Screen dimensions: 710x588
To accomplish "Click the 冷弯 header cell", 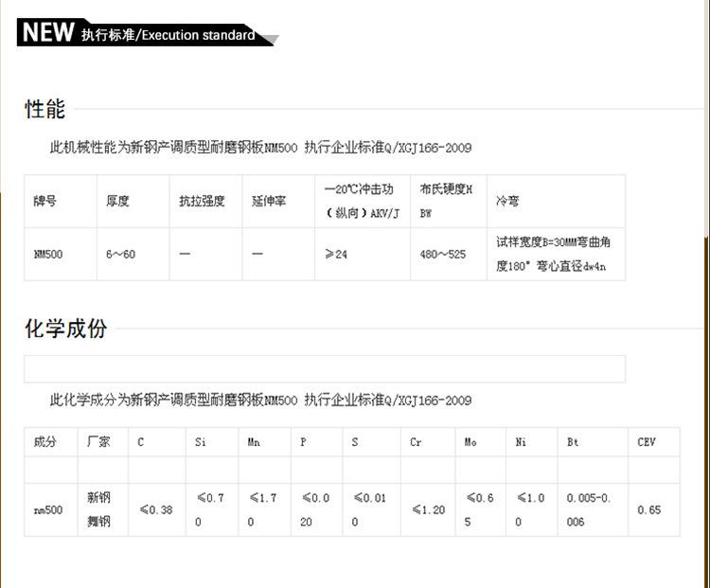I will (x=556, y=201).
